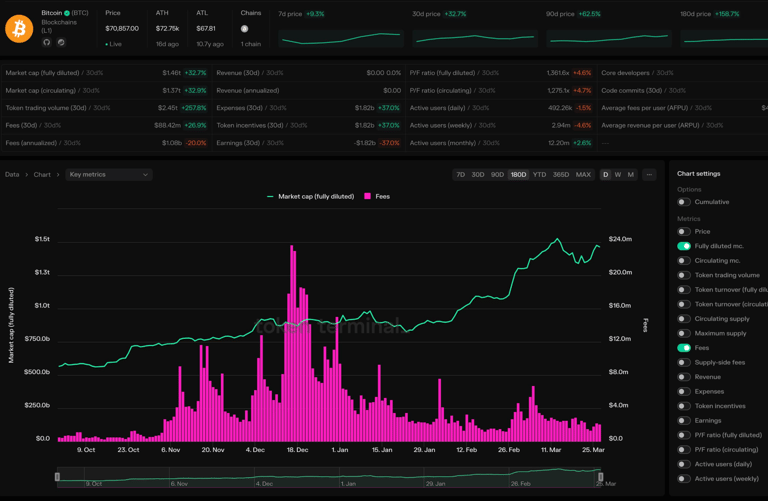Enable the Token incentives toggle
The width and height of the screenshot is (768, 501).
pyautogui.click(x=684, y=406)
